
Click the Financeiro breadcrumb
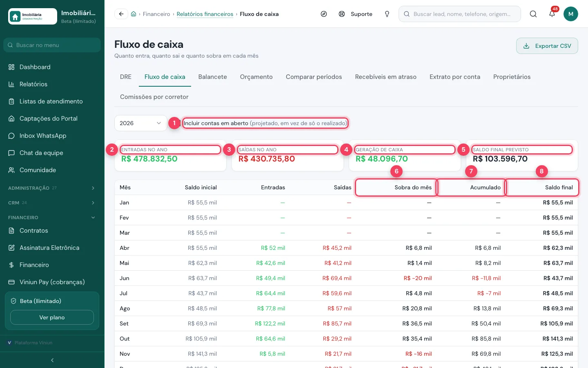point(156,14)
